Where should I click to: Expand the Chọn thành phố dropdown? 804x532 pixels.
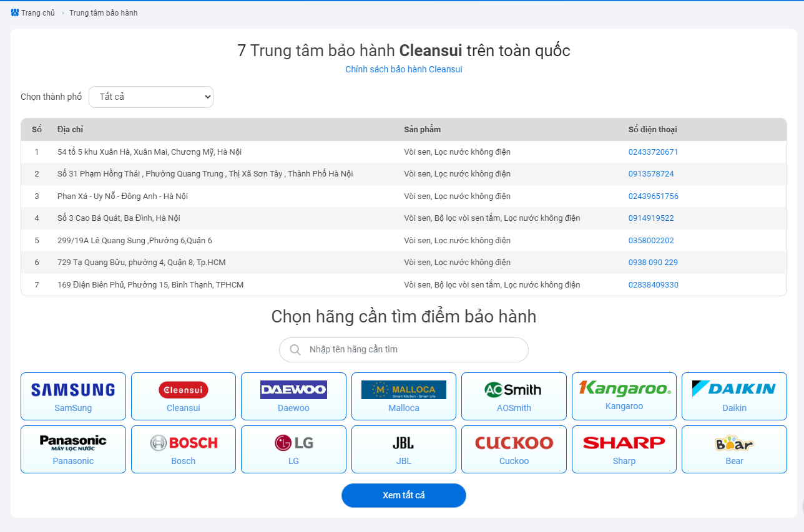(151, 97)
